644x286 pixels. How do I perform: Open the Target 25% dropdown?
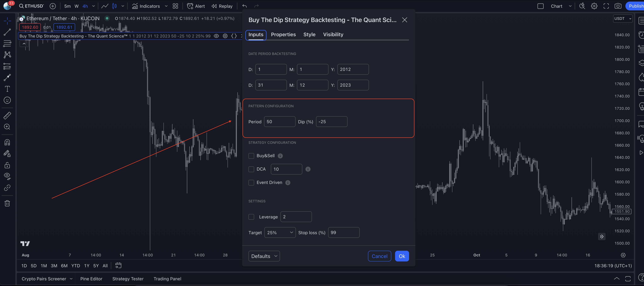click(x=280, y=232)
